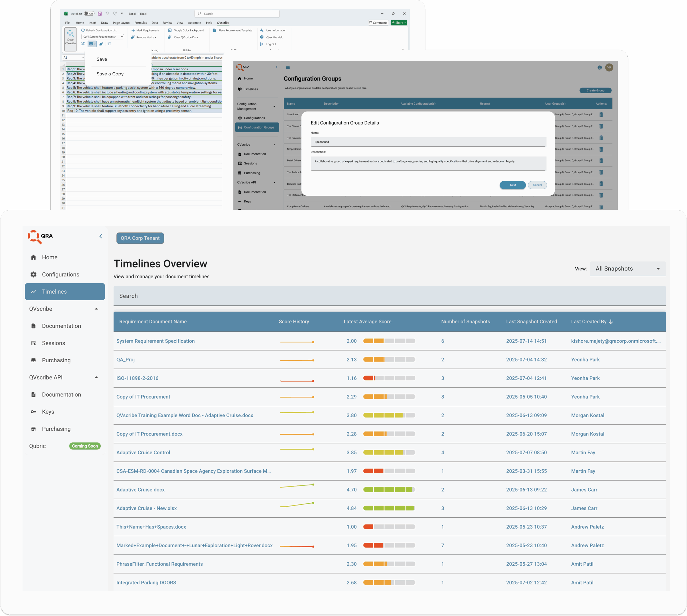Click the VR user avatar
687x616 pixels.
(609, 67)
